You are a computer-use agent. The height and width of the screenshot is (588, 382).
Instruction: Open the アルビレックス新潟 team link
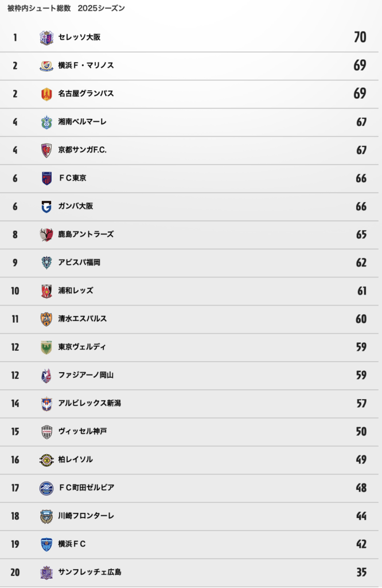pyautogui.click(x=89, y=403)
